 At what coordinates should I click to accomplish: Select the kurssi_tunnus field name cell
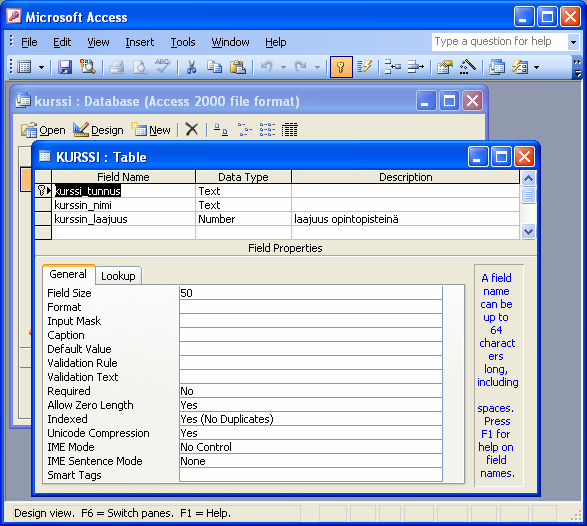tap(124, 191)
